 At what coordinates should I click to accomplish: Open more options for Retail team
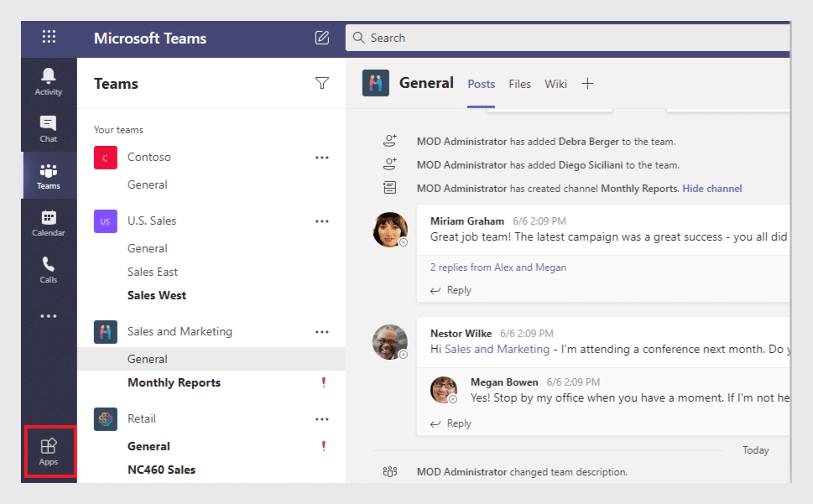(322, 419)
